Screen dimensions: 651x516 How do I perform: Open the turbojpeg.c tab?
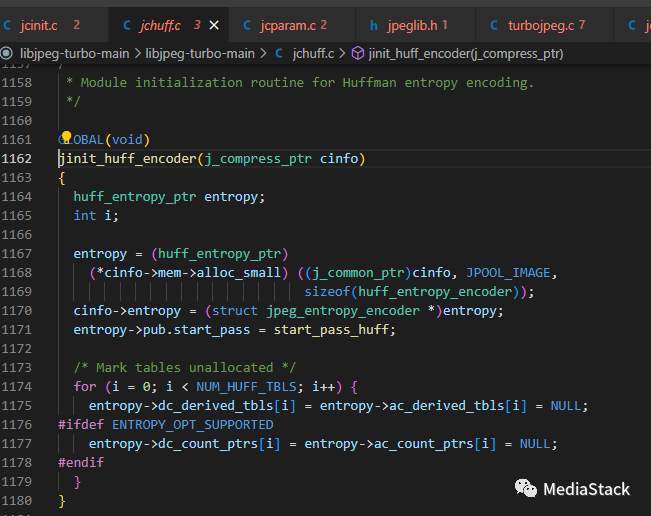tap(541, 23)
